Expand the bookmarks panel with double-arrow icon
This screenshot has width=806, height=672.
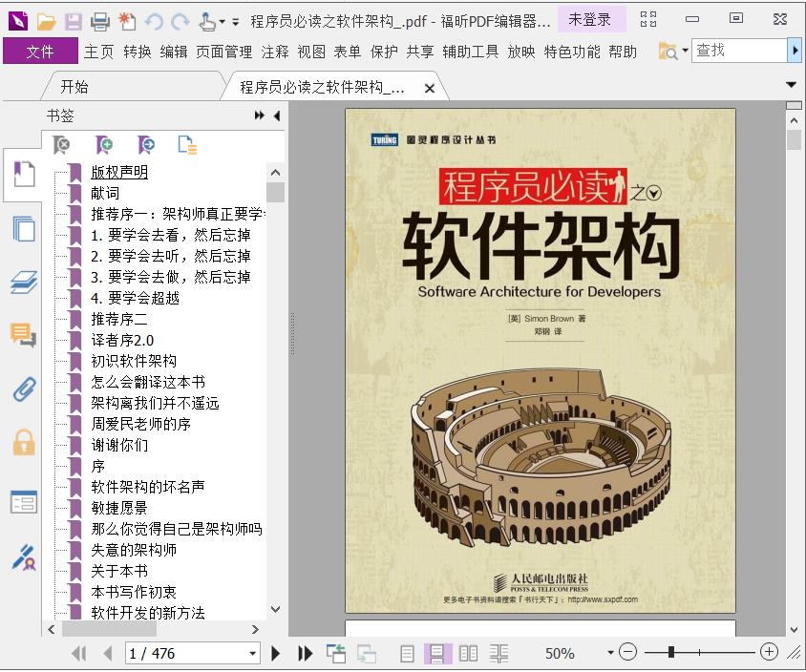260,115
